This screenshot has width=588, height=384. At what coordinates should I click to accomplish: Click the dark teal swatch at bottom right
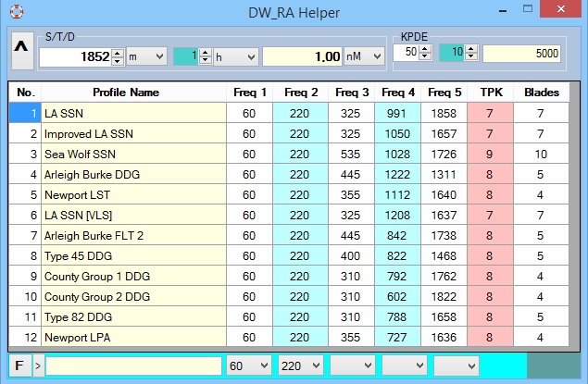click(552, 365)
